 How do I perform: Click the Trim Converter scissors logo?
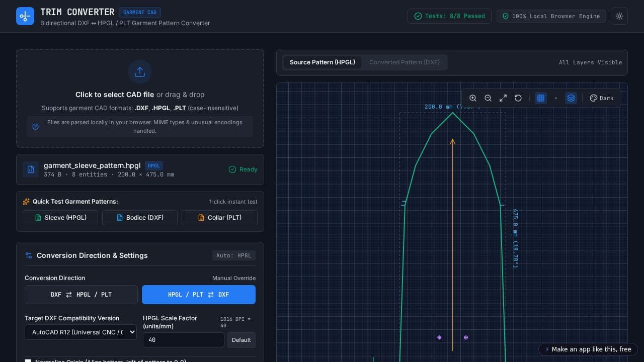pos(25,16)
